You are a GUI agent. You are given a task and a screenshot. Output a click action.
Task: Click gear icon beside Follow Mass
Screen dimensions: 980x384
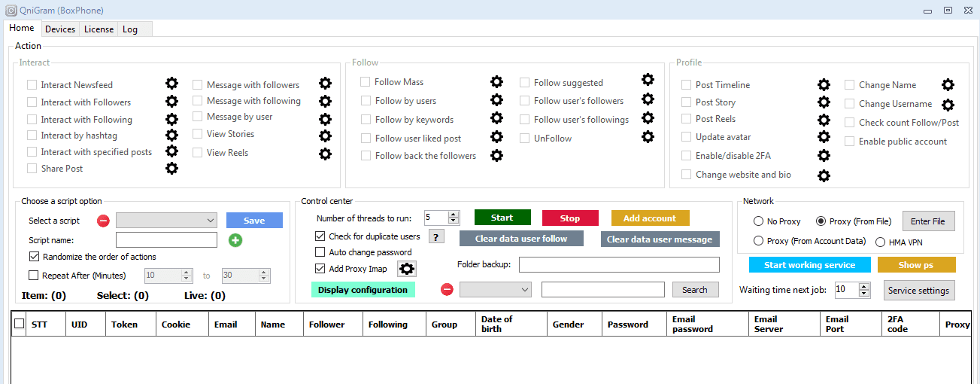496,81
